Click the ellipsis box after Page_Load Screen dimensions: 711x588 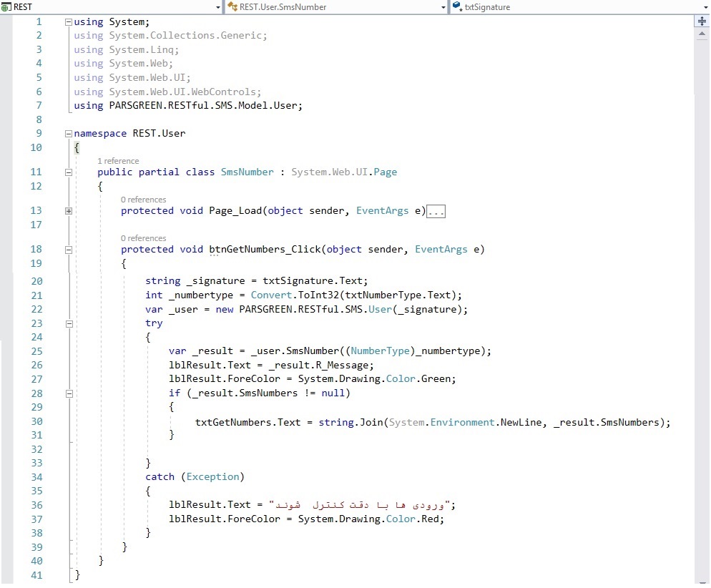[x=436, y=211]
